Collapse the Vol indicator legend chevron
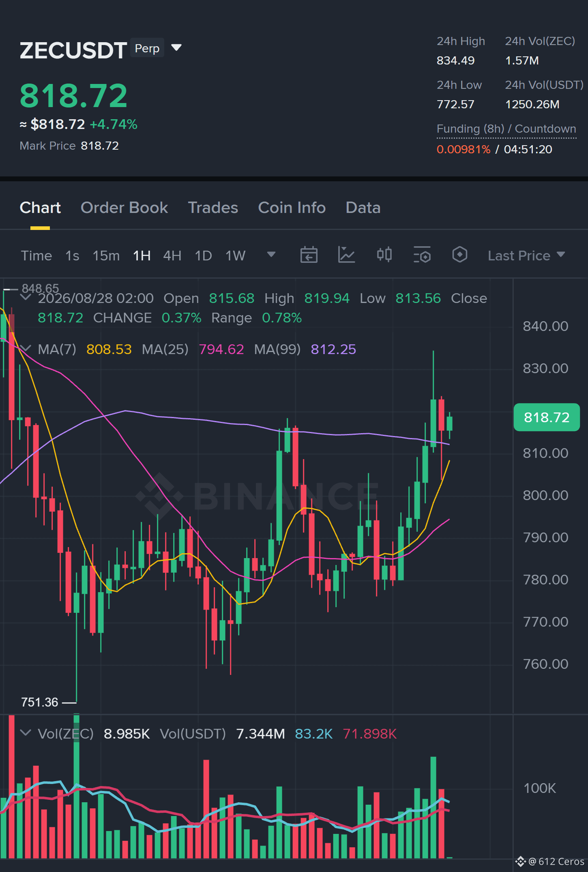This screenshot has width=588, height=872. (x=26, y=733)
